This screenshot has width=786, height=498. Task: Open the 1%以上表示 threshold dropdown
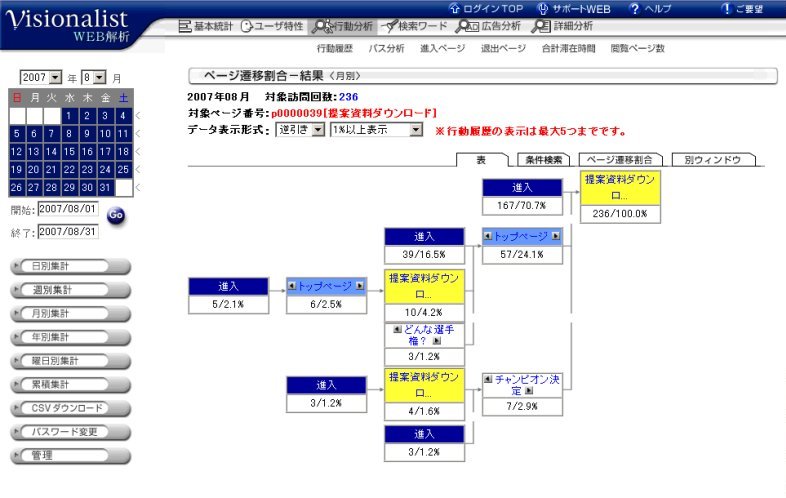coord(376,130)
